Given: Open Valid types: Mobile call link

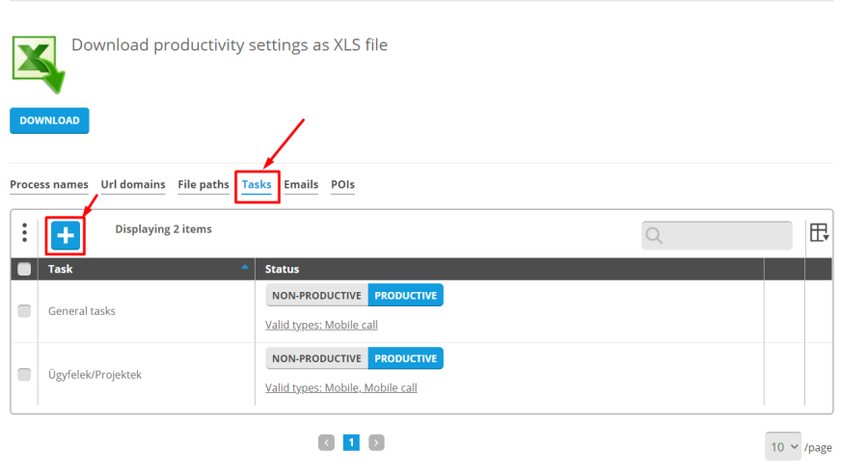Looking at the screenshot, I should pos(321,326).
